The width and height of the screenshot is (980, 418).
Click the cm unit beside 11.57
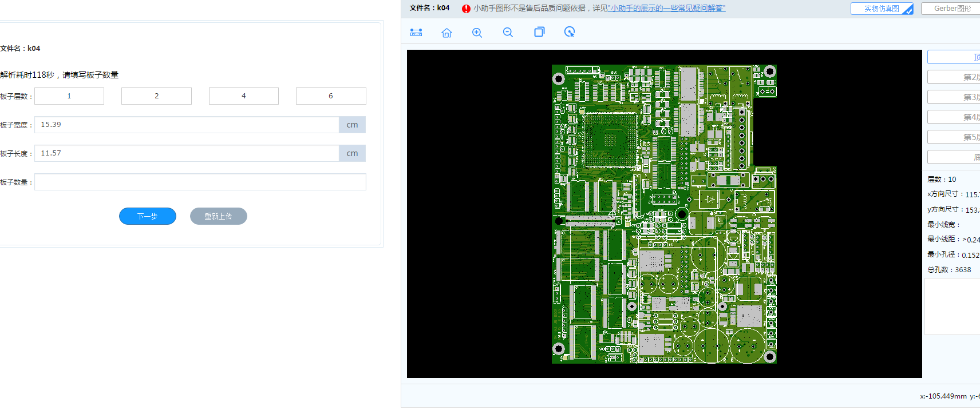tap(353, 153)
